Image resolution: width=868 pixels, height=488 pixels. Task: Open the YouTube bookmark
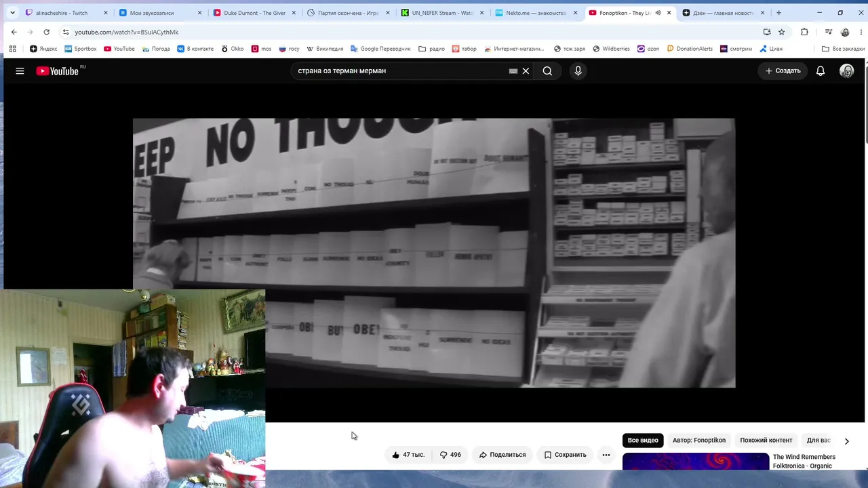coord(119,49)
